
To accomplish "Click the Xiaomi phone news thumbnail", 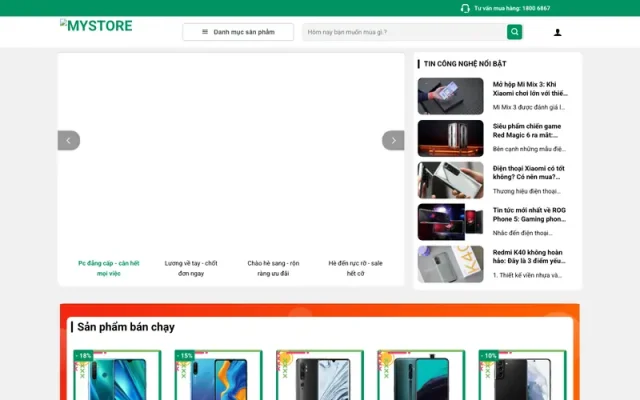I will click(450, 180).
